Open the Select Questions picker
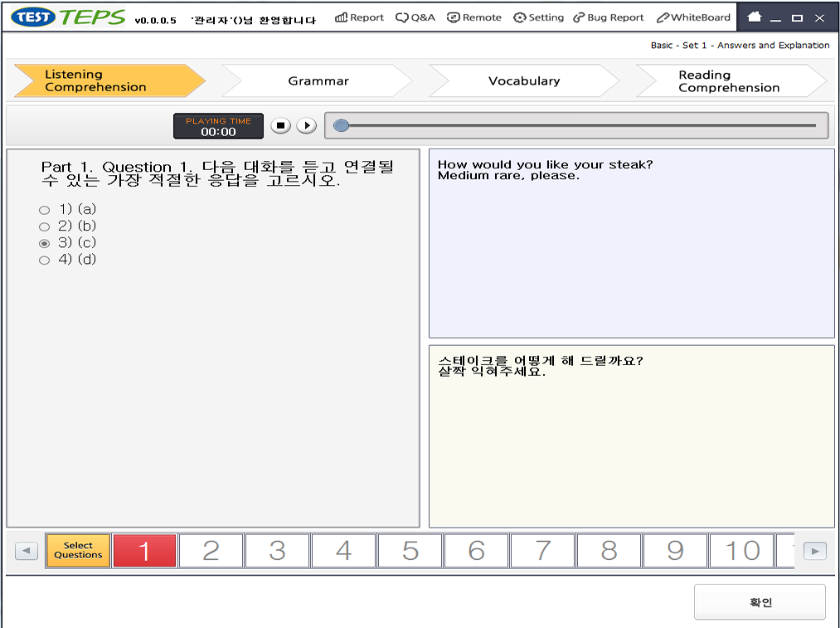840x628 pixels. tap(78, 551)
